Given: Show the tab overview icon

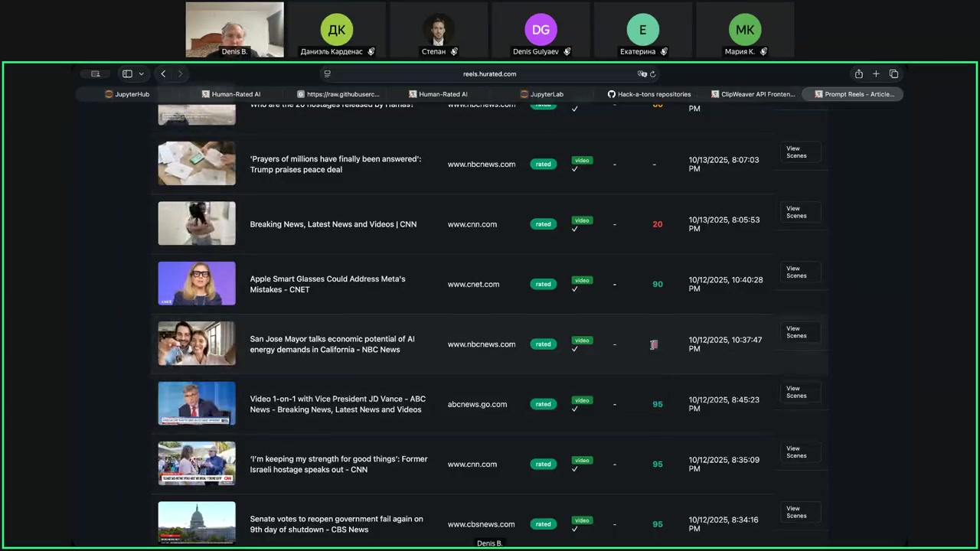Looking at the screenshot, I should click(x=893, y=74).
